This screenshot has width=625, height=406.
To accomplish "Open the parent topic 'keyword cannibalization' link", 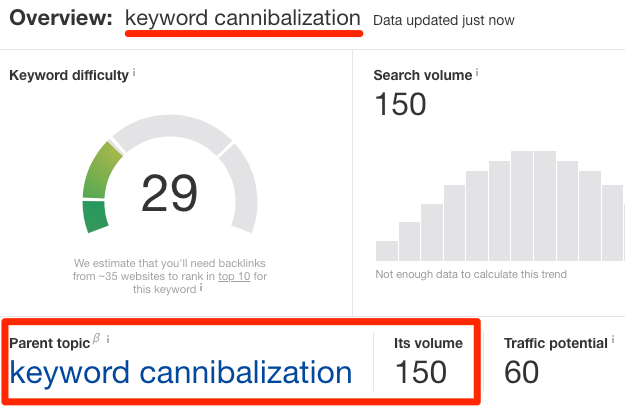I will [x=181, y=373].
